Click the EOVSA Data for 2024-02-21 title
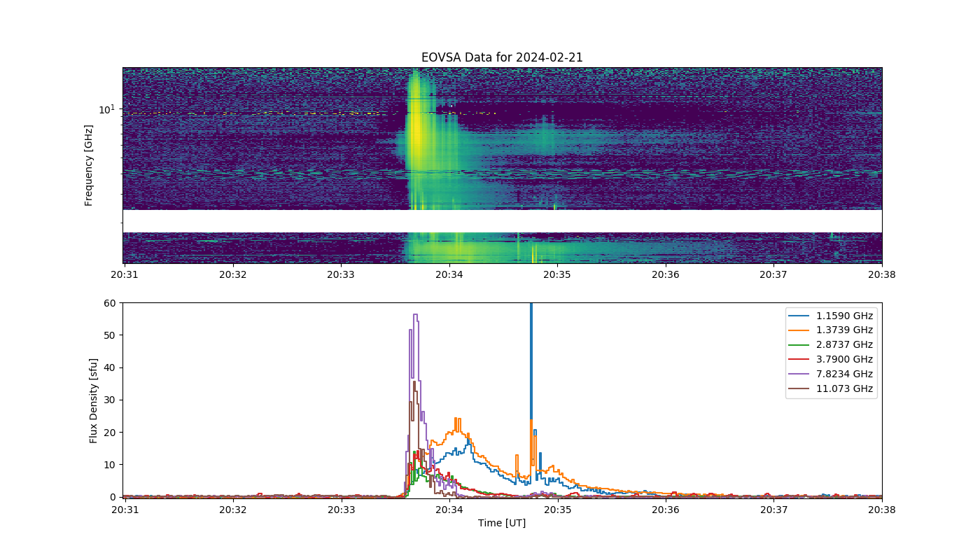980x560 pixels. coord(502,57)
